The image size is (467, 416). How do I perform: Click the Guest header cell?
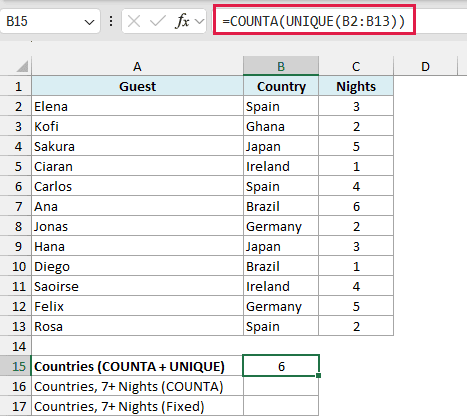coord(137,86)
